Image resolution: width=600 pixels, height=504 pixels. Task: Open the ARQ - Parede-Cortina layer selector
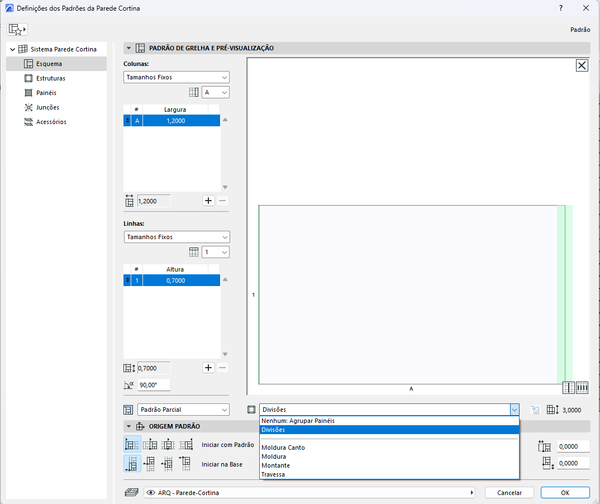tap(310, 493)
